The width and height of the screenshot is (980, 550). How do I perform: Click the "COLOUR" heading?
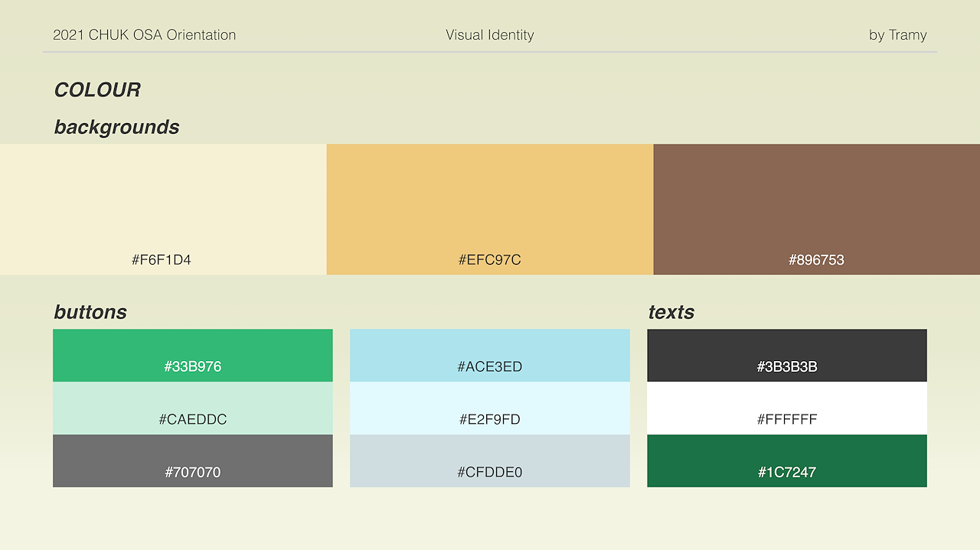(97, 90)
